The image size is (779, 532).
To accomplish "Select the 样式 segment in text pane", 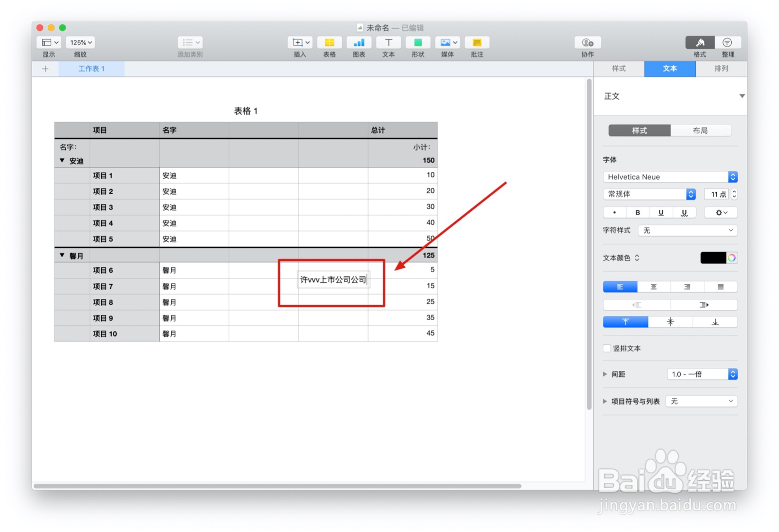I will (x=639, y=130).
